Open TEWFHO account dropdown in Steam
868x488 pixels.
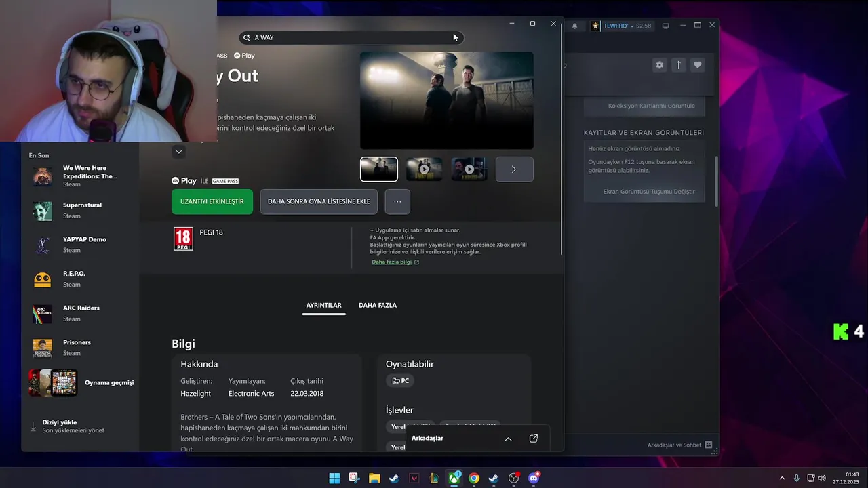617,26
